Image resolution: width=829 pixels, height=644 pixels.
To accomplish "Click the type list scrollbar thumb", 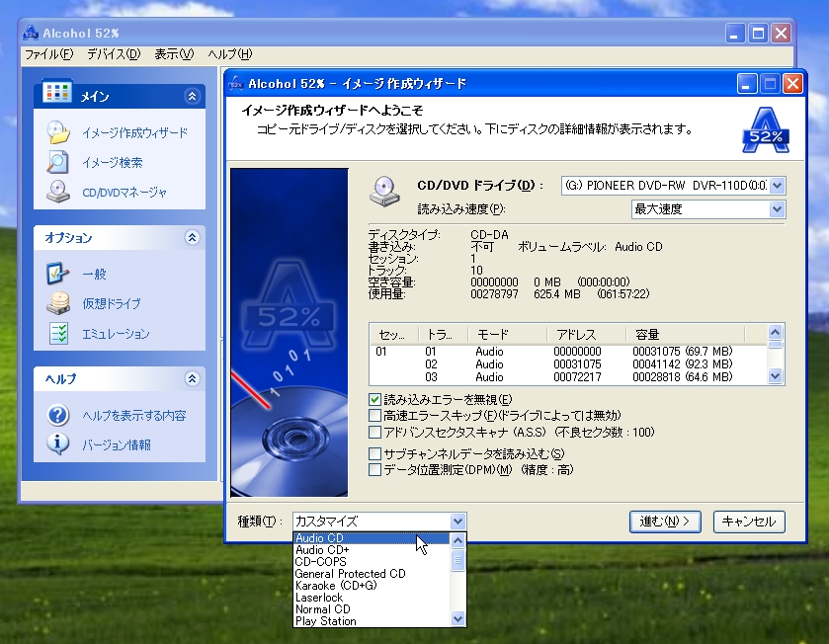I will point(457,559).
